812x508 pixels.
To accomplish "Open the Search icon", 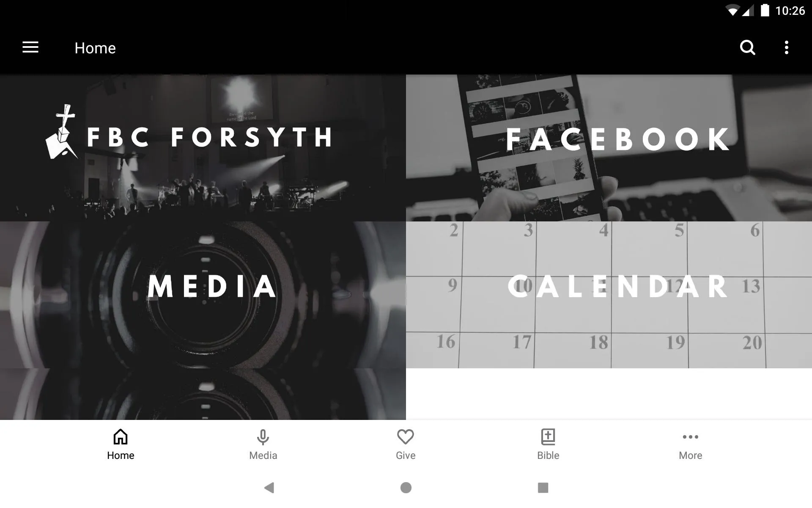I will tap(748, 48).
